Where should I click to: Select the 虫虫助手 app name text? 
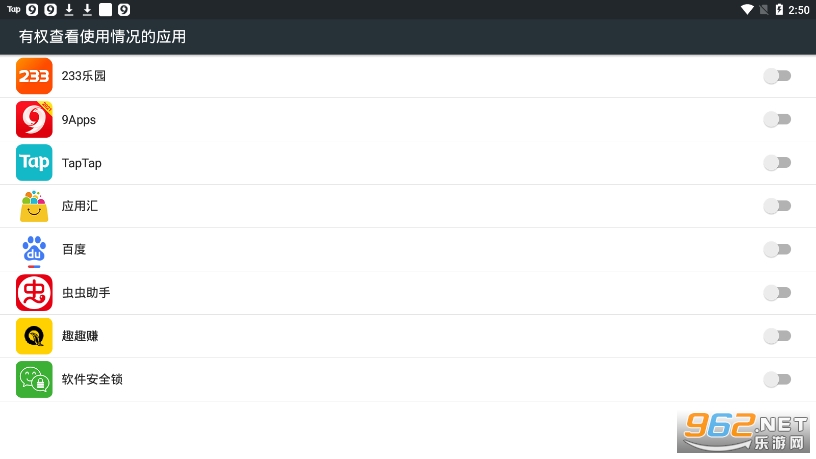coord(86,292)
